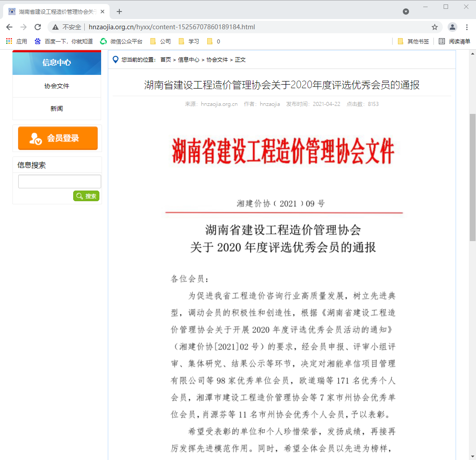
Task: Go to 协会文件 in the breadcrumb
Action: (217, 60)
